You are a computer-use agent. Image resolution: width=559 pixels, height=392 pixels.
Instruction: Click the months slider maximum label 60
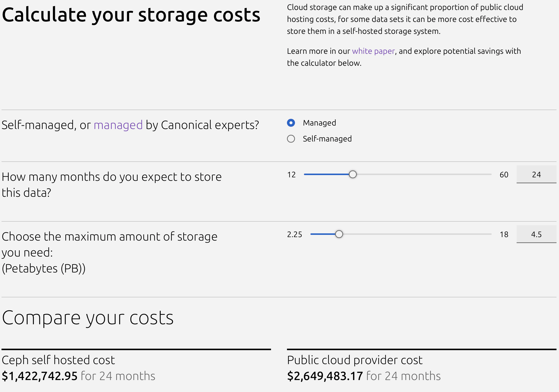[504, 175]
